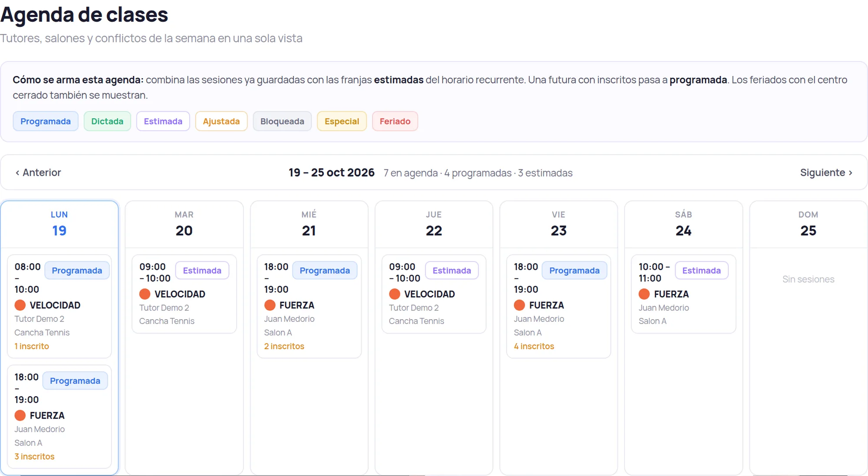This screenshot has height=476, width=868.
Task: Go to the previous week with Anterior
Action: 38,172
